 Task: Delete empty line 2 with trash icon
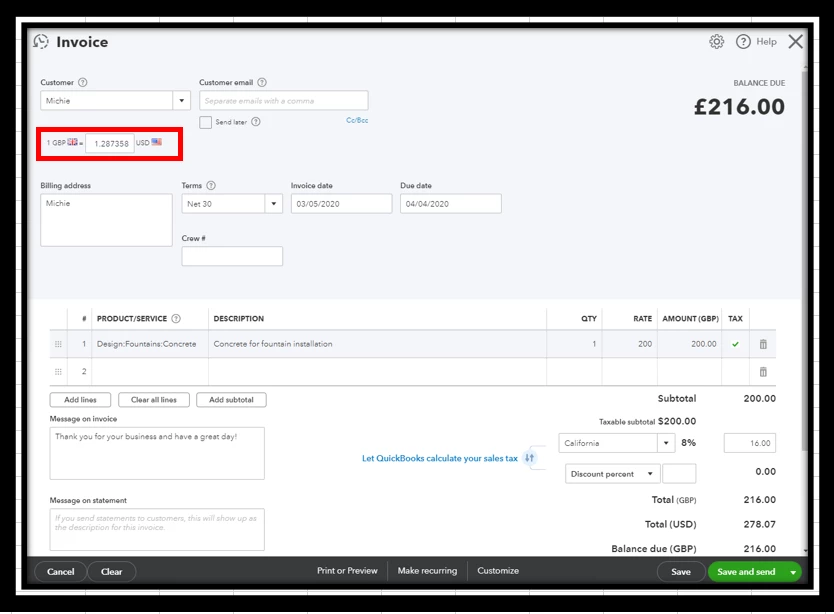tap(763, 372)
